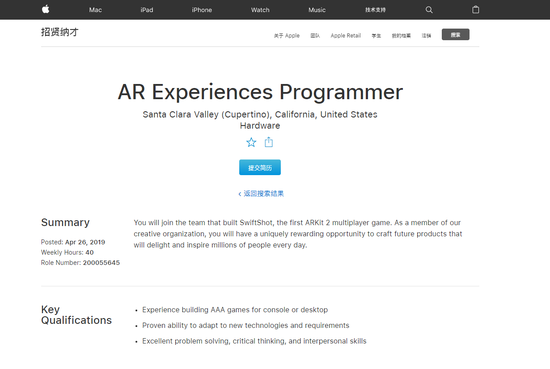
Task: Open the jobs menu link just right of 学生
Action: click(x=401, y=35)
